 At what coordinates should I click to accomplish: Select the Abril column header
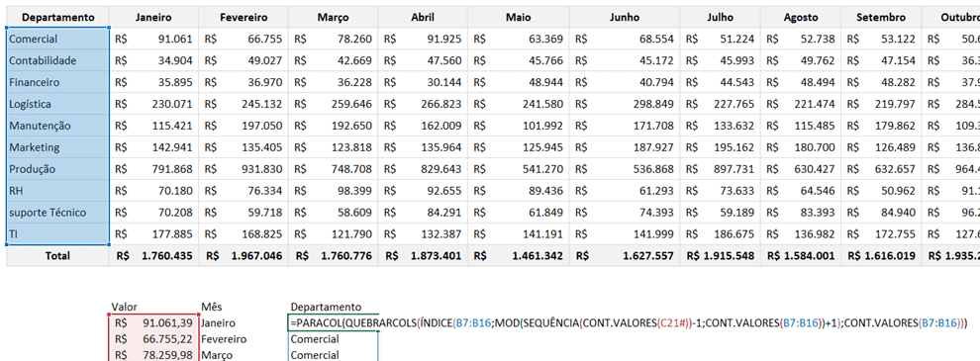point(423,18)
